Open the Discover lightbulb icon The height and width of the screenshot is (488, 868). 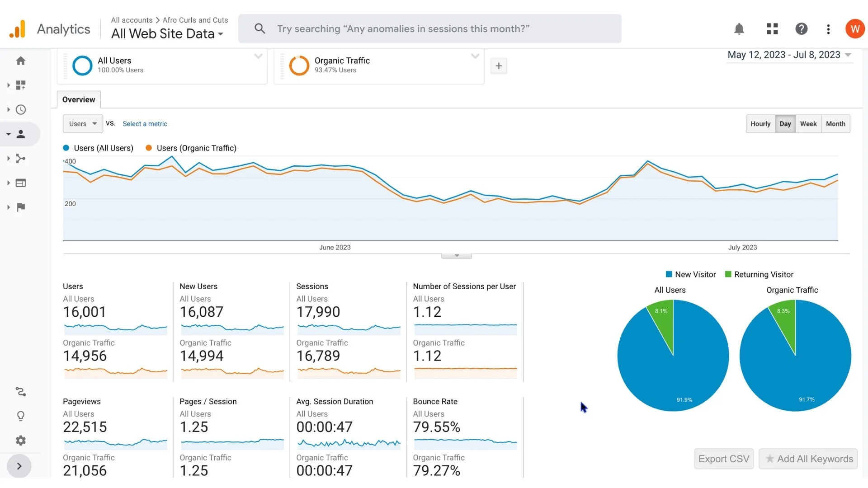pyautogui.click(x=21, y=416)
